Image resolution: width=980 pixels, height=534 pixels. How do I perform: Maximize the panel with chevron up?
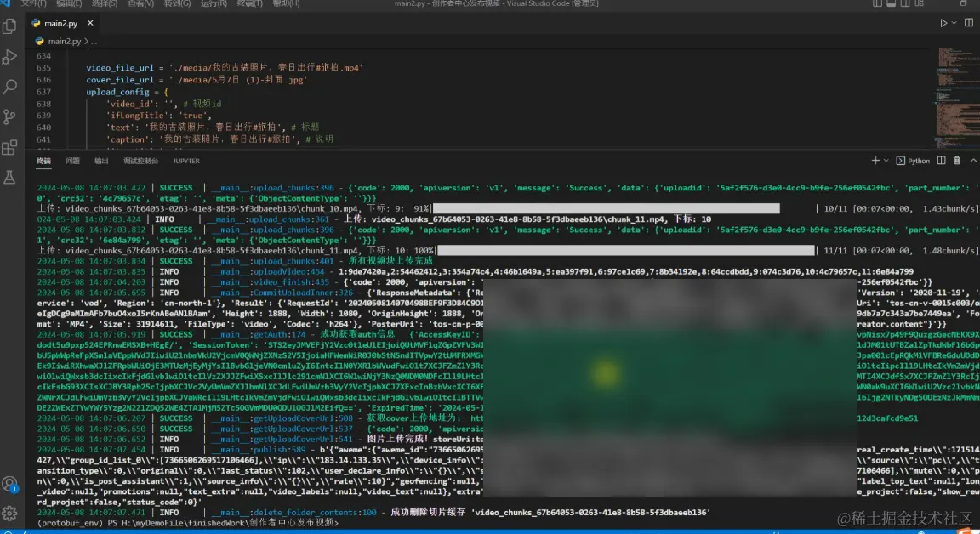[973, 161]
